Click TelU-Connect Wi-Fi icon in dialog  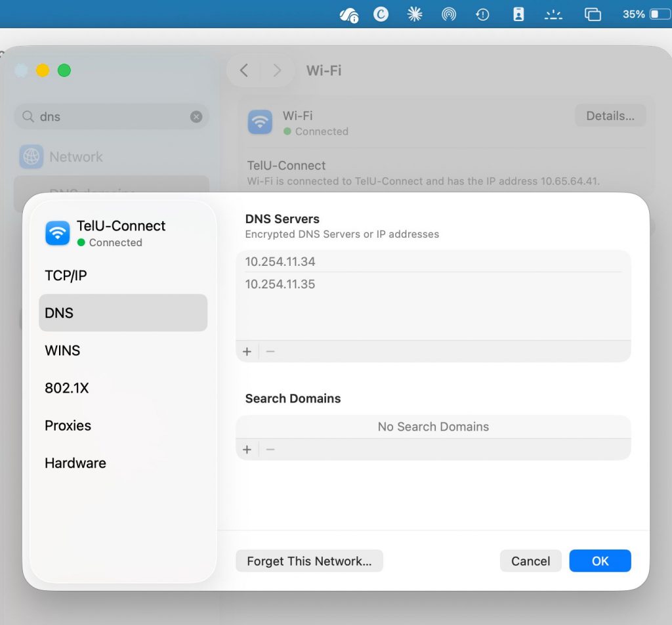click(x=58, y=233)
